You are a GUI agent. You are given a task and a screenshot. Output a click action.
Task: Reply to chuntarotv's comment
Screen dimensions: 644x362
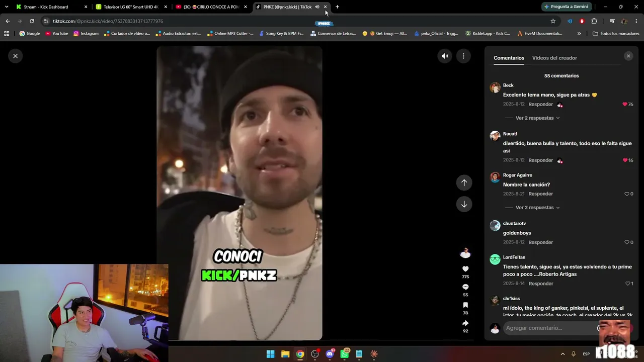pyautogui.click(x=541, y=242)
